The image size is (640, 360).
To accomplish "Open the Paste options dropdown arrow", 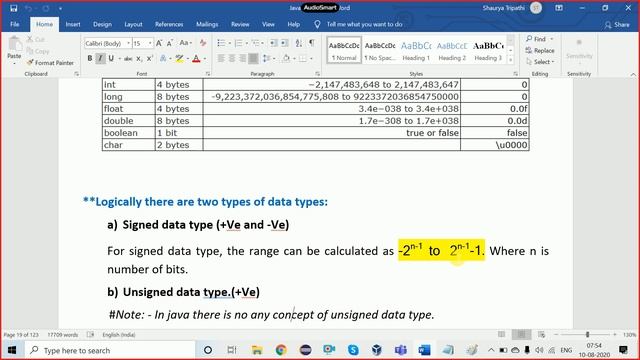I will [14, 63].
